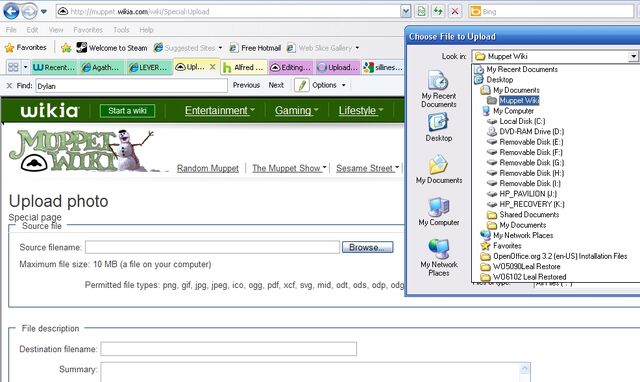Click the Destination filename field

click(229, 349)
